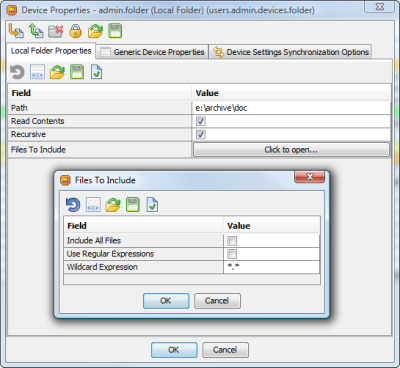
Task: Click the orange icon in Device Properties title bar
Action: [x=12, y=10]
